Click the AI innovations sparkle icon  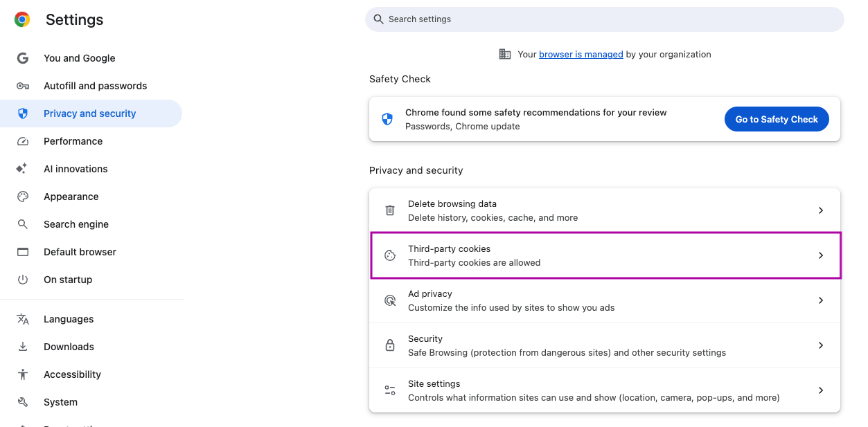[22, 169]
